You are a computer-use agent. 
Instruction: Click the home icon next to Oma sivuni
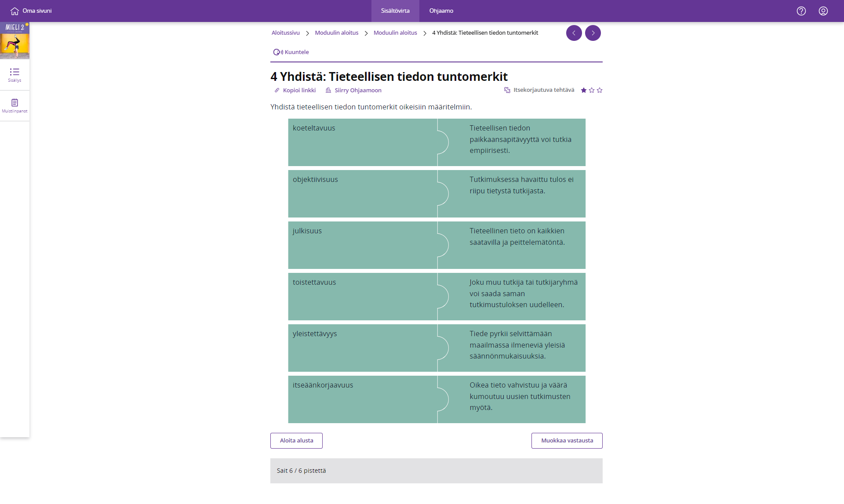coord(15,11)
